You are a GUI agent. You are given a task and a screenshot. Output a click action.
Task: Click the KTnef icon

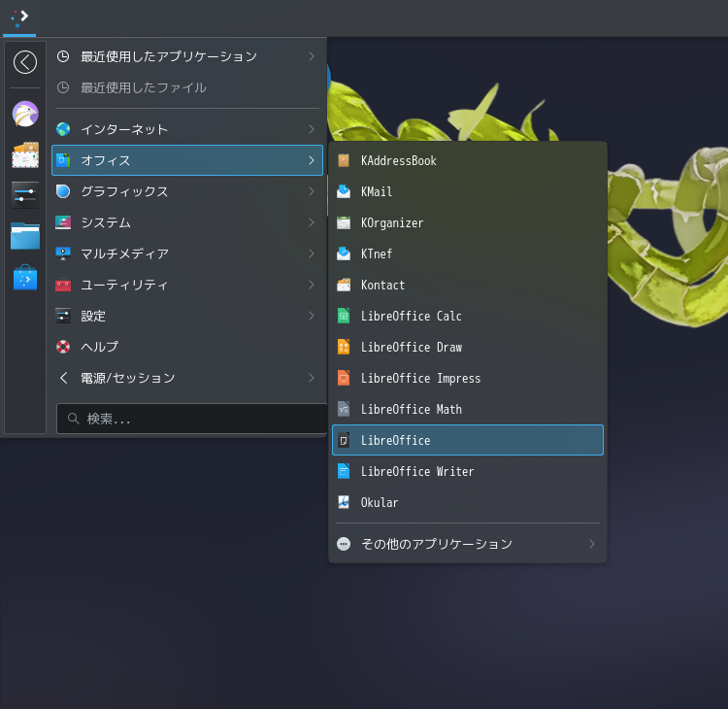344,253
